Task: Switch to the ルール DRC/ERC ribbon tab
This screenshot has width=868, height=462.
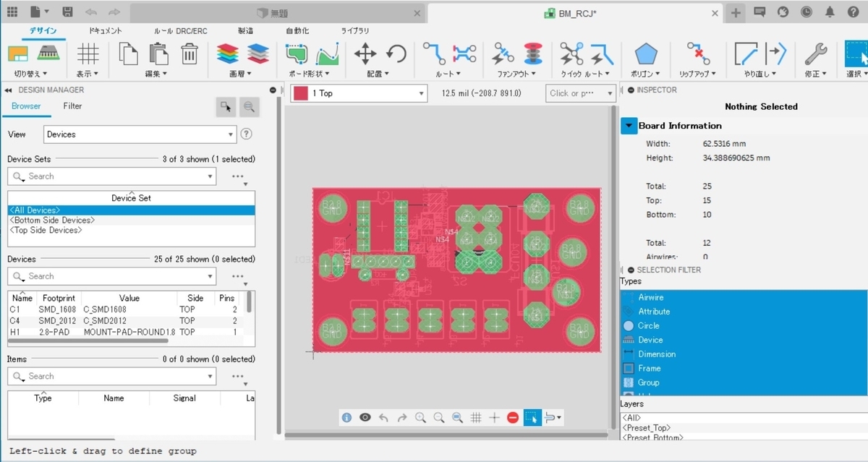Action: click(x=179, y=31)
